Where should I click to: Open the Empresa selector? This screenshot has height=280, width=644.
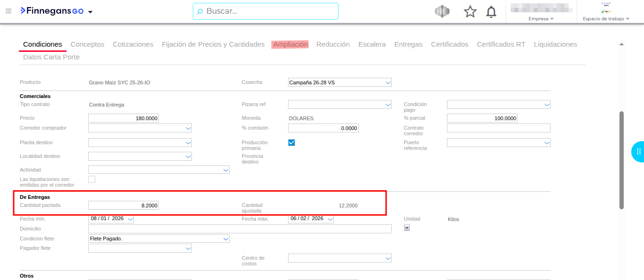click(541, 19)
